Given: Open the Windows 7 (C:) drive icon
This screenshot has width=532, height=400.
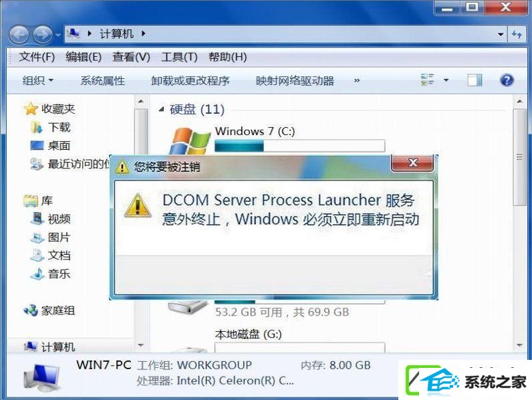Looking at the screenshot, I should pos(190,141).
